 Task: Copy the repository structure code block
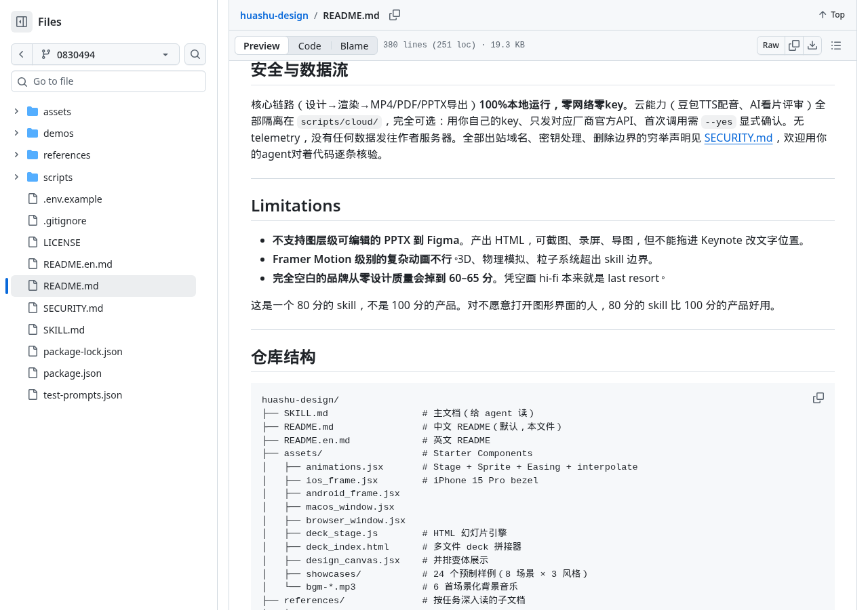click(818, 398)
